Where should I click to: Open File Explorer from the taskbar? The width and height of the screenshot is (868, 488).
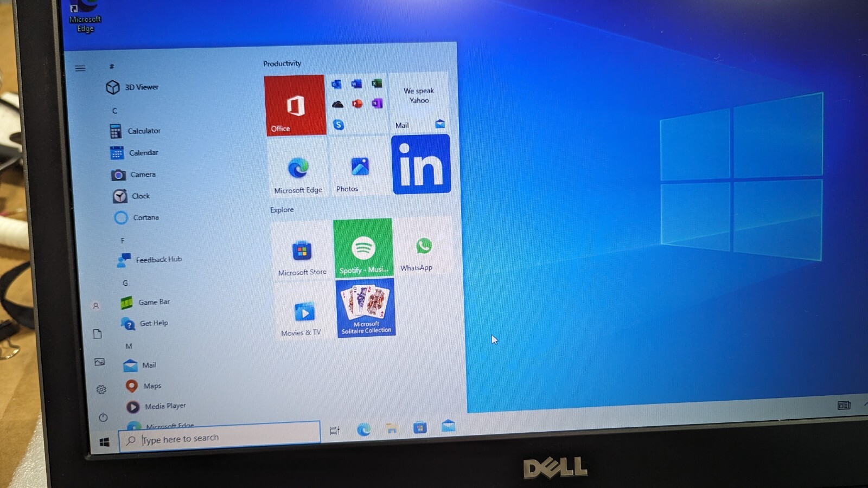pyautogui.click(x=392, y=429)
